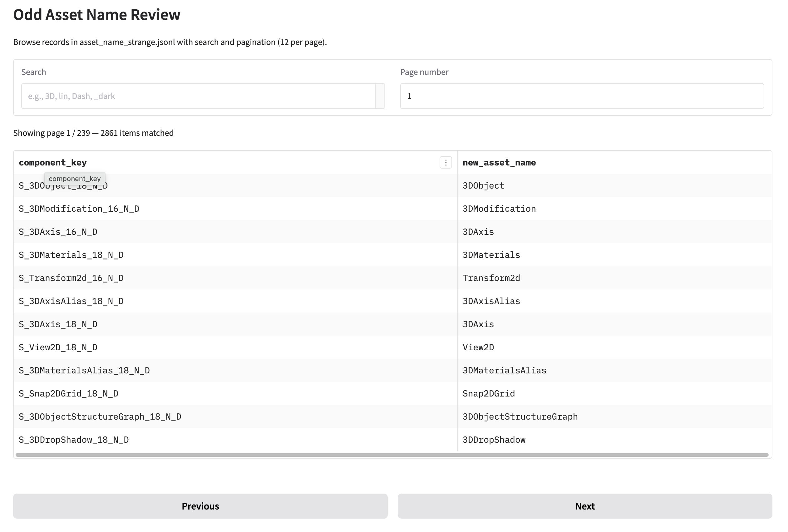
Task: Select the 3DModification value cell
Action: tap(499, 209)
